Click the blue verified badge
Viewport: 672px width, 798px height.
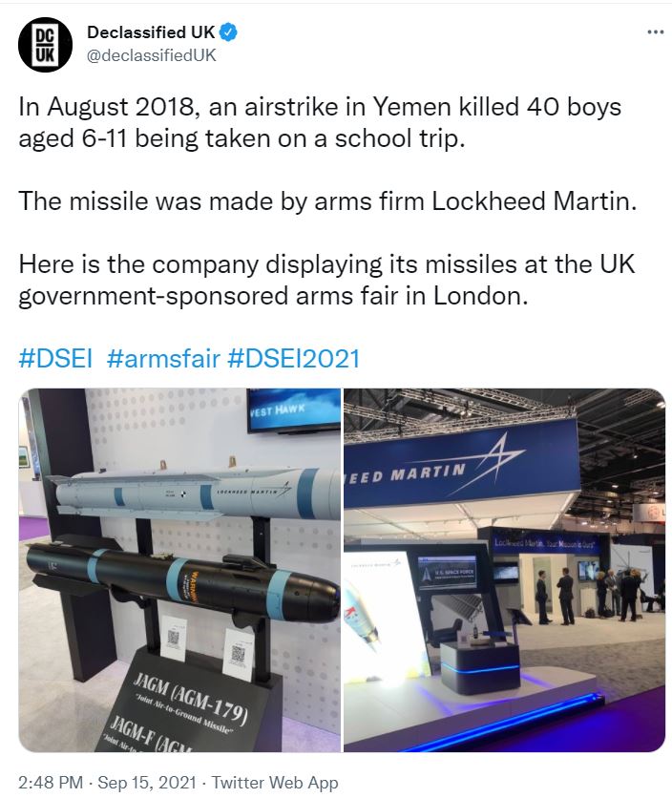pos(228,32)
